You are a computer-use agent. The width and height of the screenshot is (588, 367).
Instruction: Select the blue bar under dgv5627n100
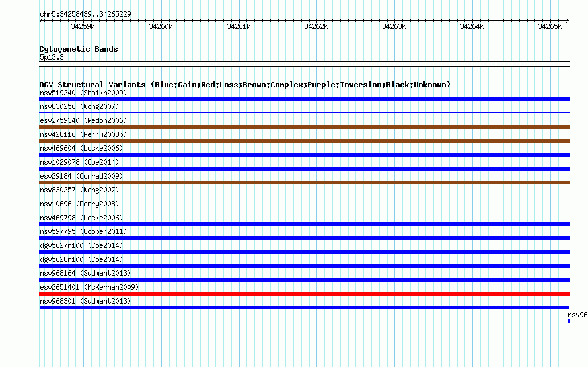tap(304, 252)
